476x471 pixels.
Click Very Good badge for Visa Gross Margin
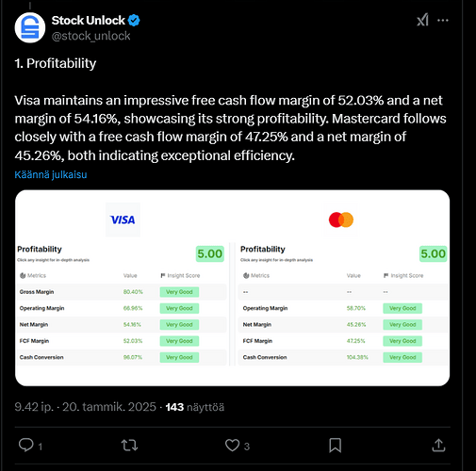pos(179,292)
